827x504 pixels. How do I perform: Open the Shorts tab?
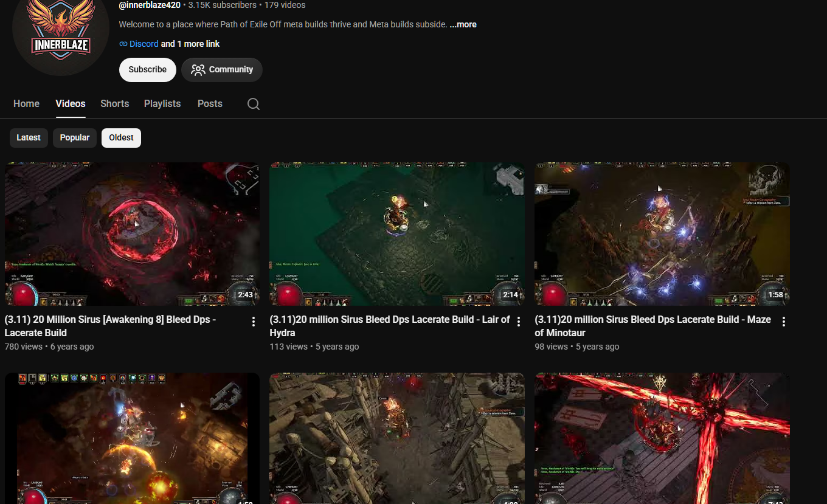point(115,104)
